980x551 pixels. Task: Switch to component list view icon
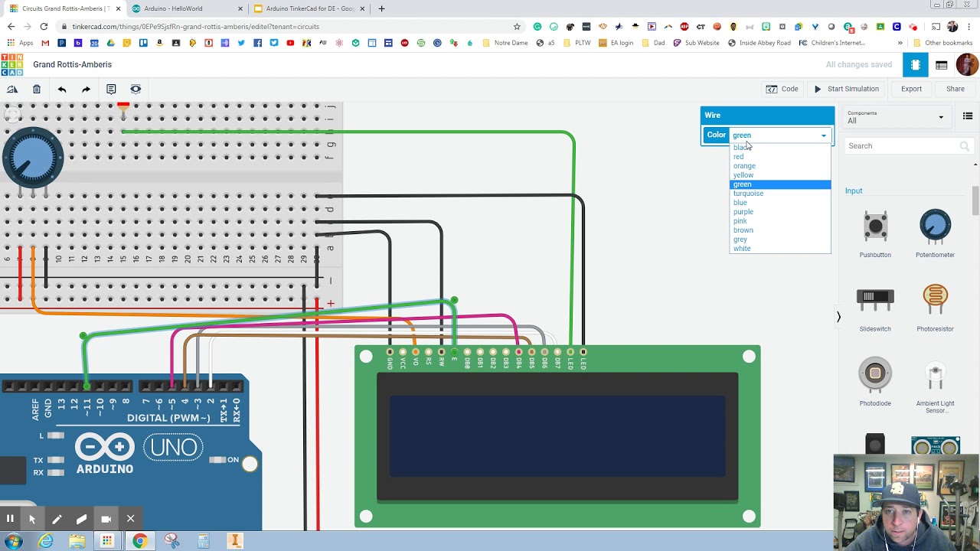click(942, 65)
